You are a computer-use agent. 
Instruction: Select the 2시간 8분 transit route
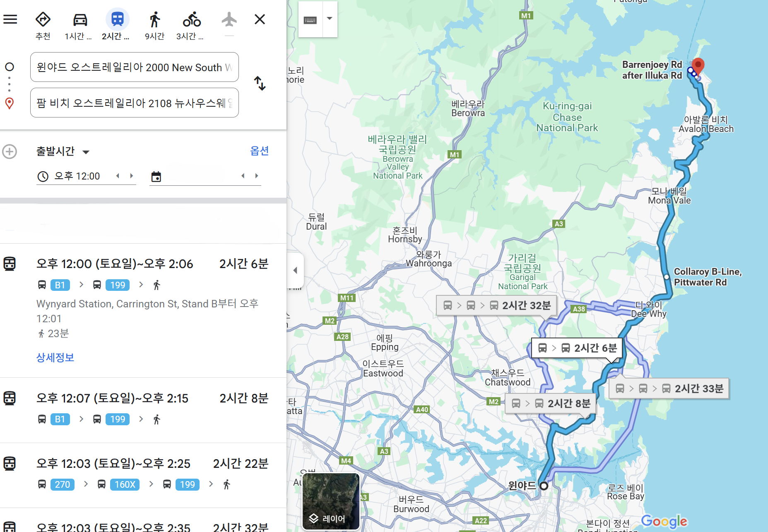(143, 410)
